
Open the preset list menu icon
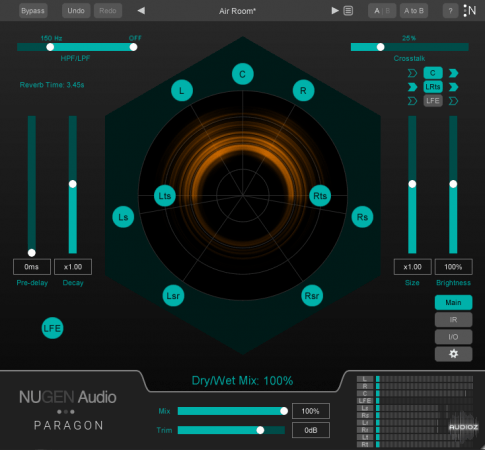(348, 11)
